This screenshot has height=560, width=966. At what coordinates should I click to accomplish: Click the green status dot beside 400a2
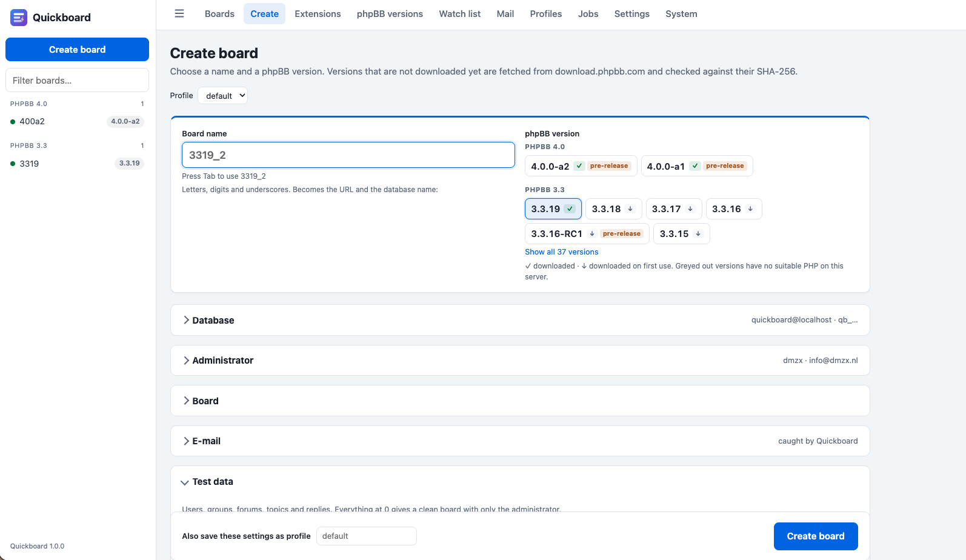pos(13,122)
